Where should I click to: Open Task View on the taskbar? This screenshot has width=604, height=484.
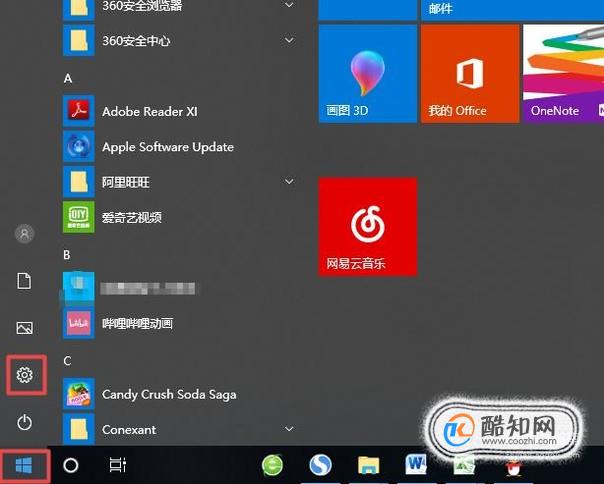[x=117, y=465]
